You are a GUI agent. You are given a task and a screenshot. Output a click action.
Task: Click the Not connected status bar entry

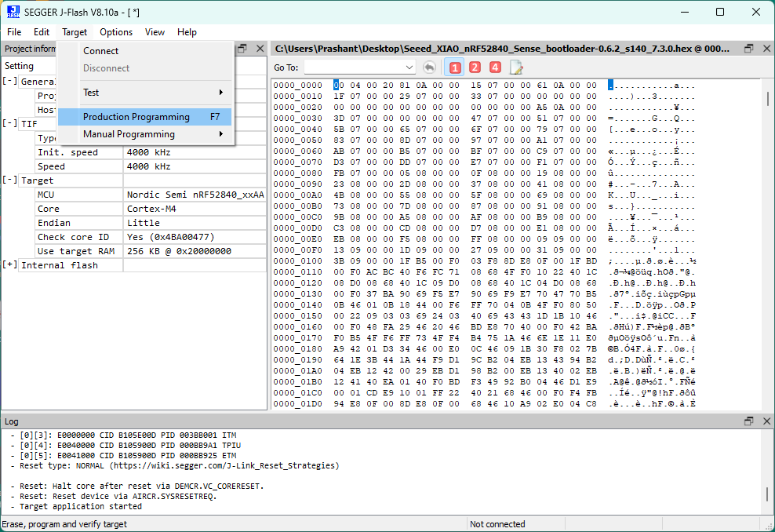(497, 524)
